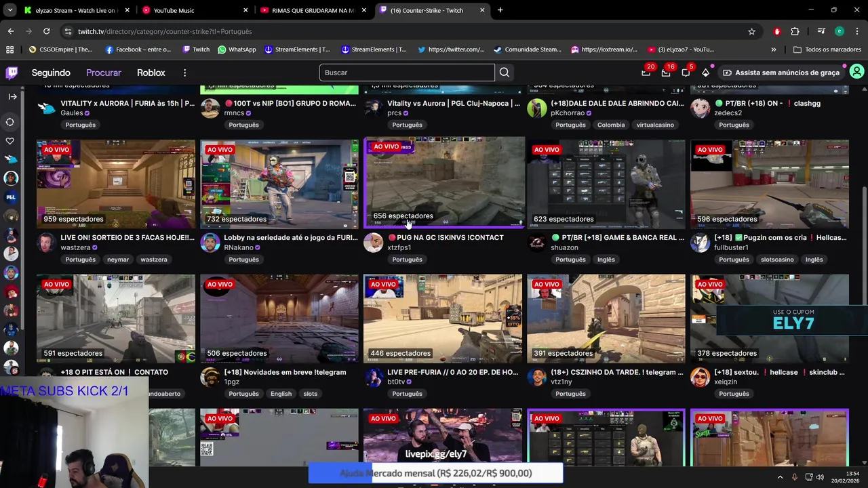Open shuazon stream thumbnail with 623 espectadores
Viewport: 868px width, 488px height.
pyautogui.click(x=606, y=184)
